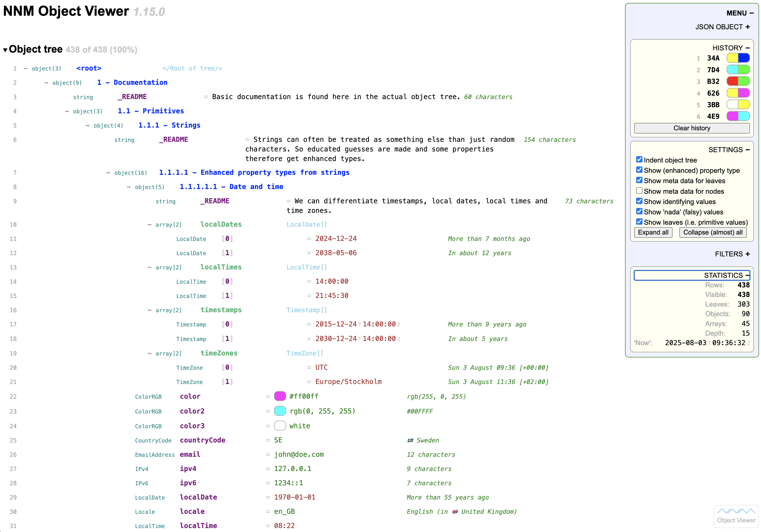Toggle Show identifying values checkbox
This screenshot has height=532, width=761.
(x=639, y=201)
